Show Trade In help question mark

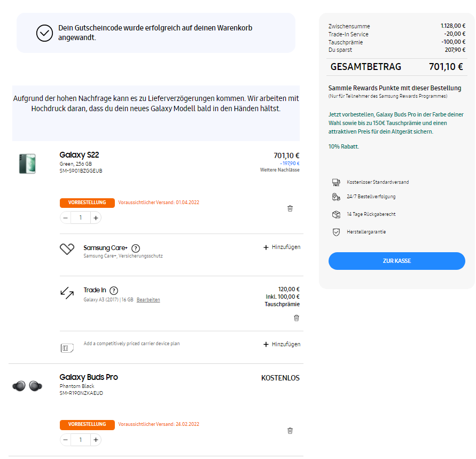pos(114,291)
